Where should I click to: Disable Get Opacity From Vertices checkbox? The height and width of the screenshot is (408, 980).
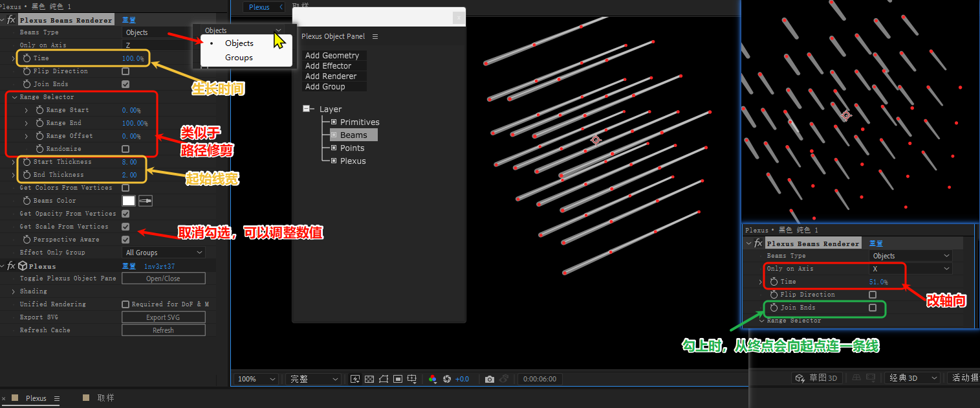[x=125, y=214]
